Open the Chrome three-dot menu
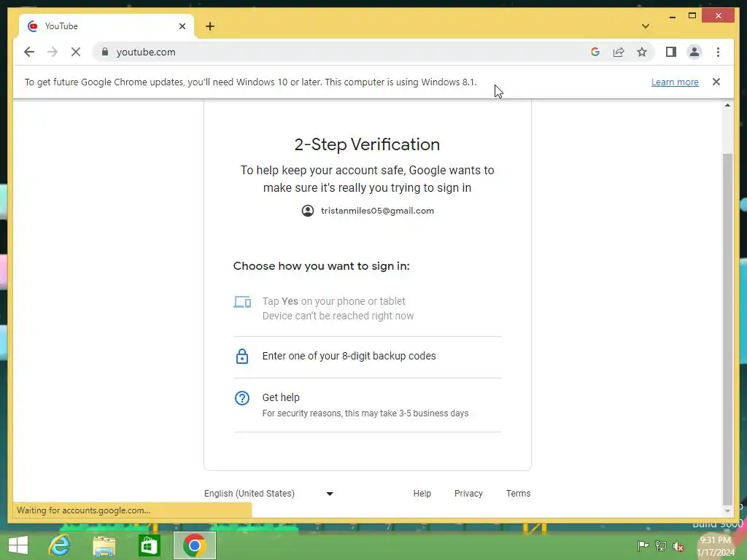The height and width of the screenshot is (560, 747). click(718, 52)
